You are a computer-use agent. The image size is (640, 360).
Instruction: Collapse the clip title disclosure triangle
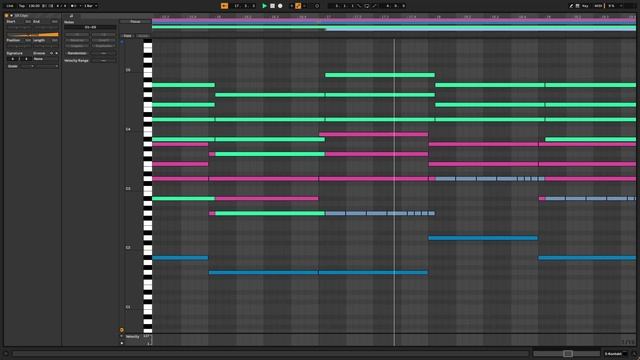point(11,16)
